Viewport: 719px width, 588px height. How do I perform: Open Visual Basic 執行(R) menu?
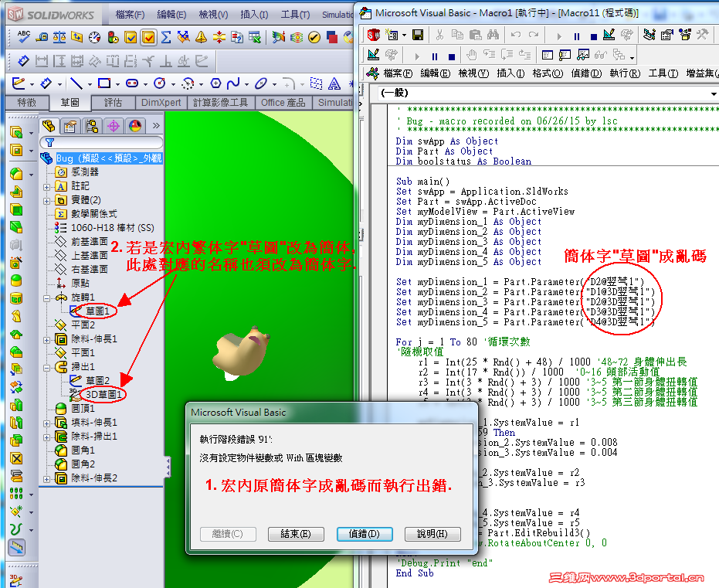click(625, 73)
